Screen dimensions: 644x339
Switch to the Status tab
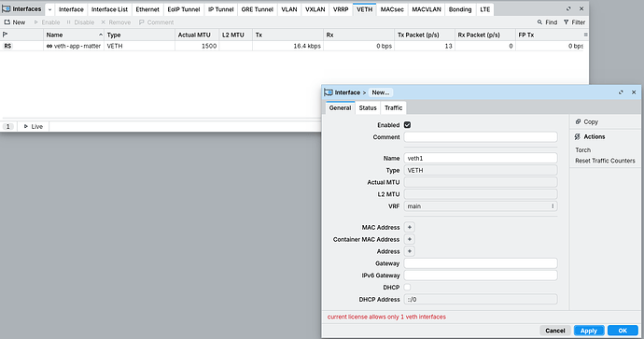click(368, 107)
